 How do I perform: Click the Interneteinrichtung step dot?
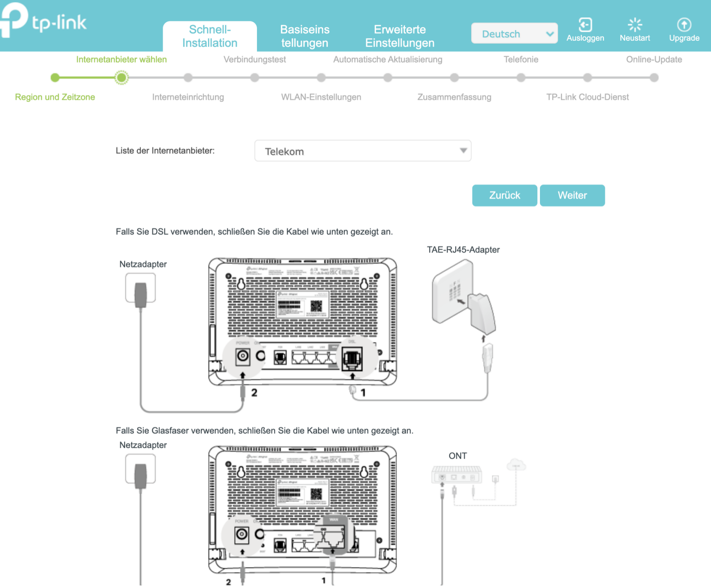point(188,78)
